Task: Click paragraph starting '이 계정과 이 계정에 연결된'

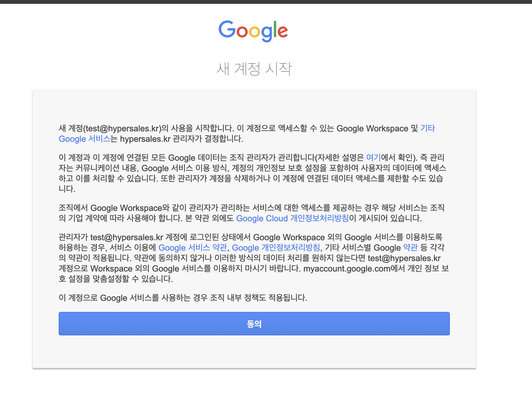Action: coord(251,173)
